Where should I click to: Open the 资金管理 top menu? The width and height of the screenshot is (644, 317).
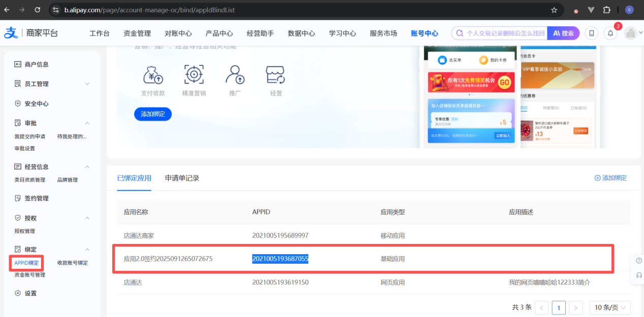[x=137, y=33]
